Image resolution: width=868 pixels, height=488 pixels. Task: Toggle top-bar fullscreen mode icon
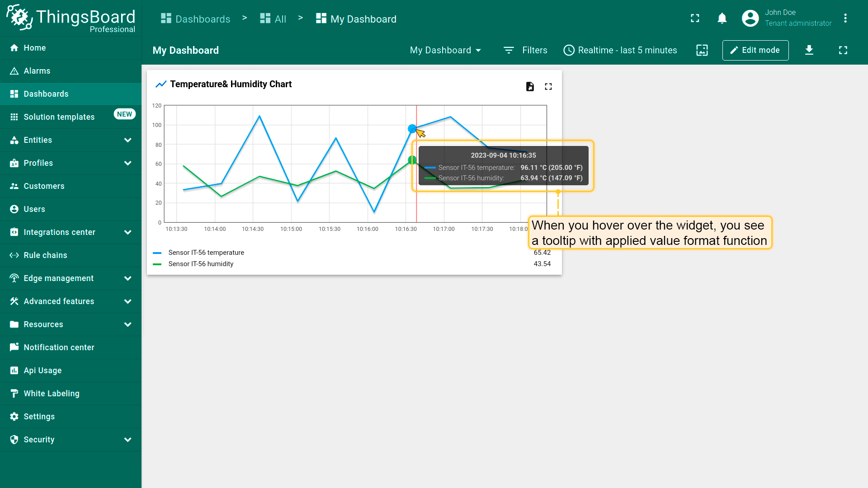695,19
